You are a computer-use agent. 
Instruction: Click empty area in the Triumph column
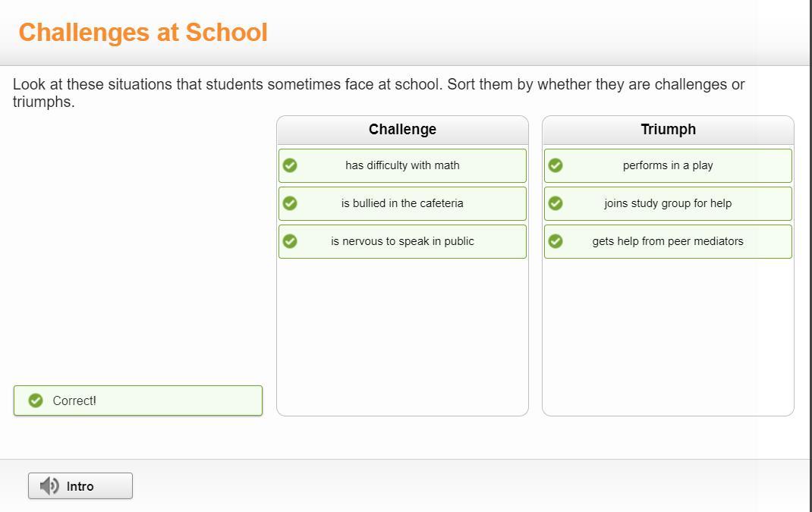[x=668, y=334]
